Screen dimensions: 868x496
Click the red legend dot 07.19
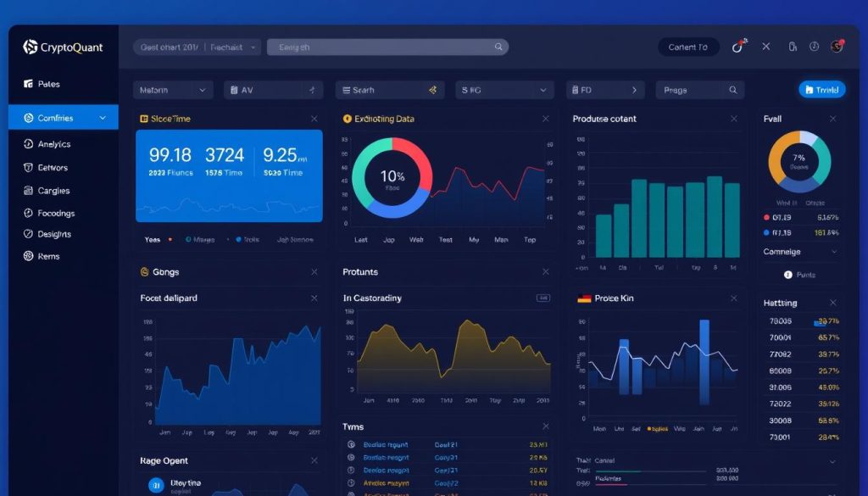[x=766, y=218]
